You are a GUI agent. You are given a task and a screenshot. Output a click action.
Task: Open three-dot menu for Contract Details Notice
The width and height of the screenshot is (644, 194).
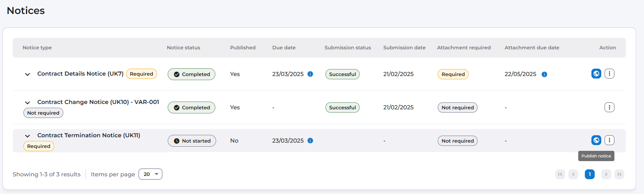tap(609, 74)
